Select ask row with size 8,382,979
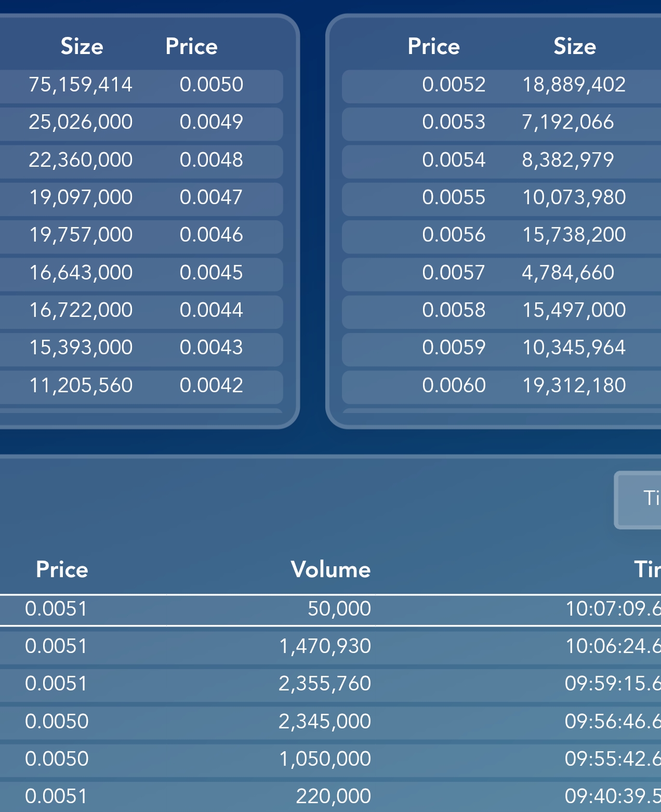661x812 pixels. [x=499, y=161]
